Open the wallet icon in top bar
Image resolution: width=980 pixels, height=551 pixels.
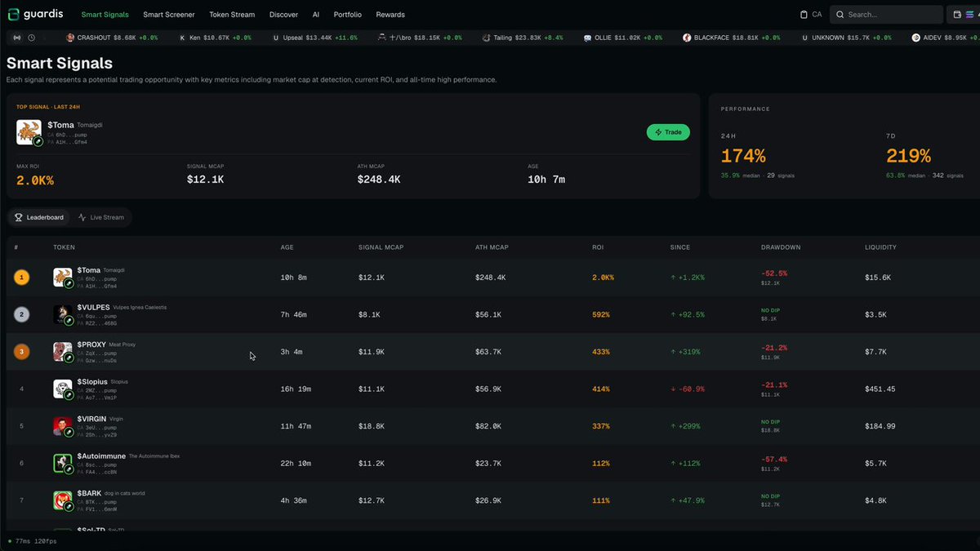tap(957, 15)
